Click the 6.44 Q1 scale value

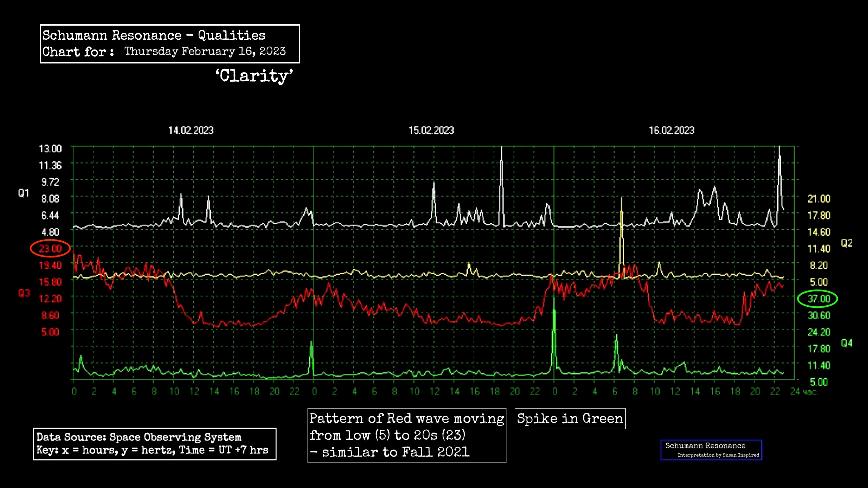point(50,215)
